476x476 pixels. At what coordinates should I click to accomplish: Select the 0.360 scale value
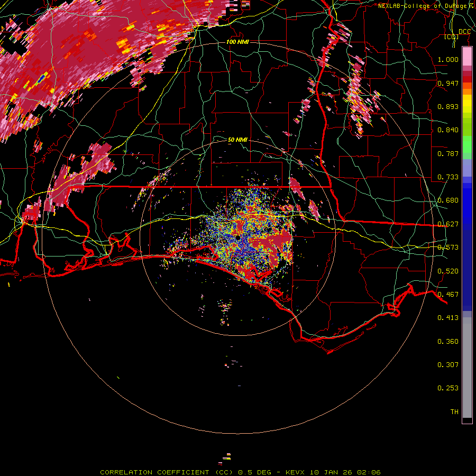448,342
